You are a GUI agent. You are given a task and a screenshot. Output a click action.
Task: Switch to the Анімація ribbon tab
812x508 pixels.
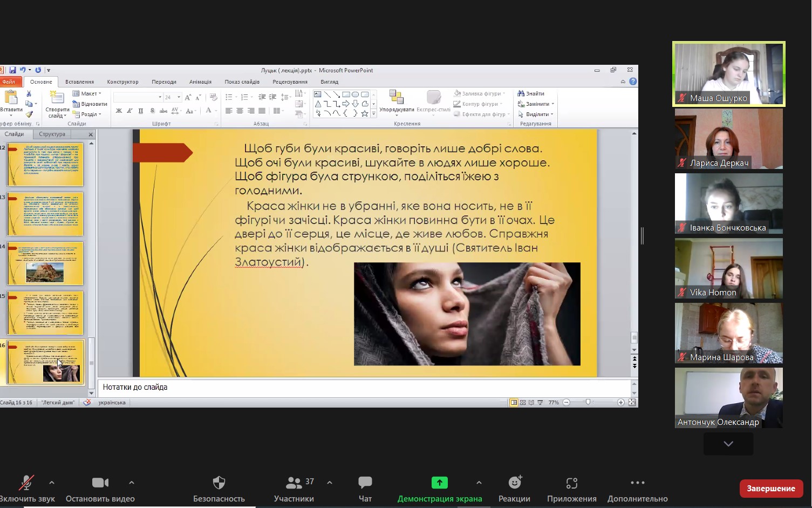[x=200, y=82]
